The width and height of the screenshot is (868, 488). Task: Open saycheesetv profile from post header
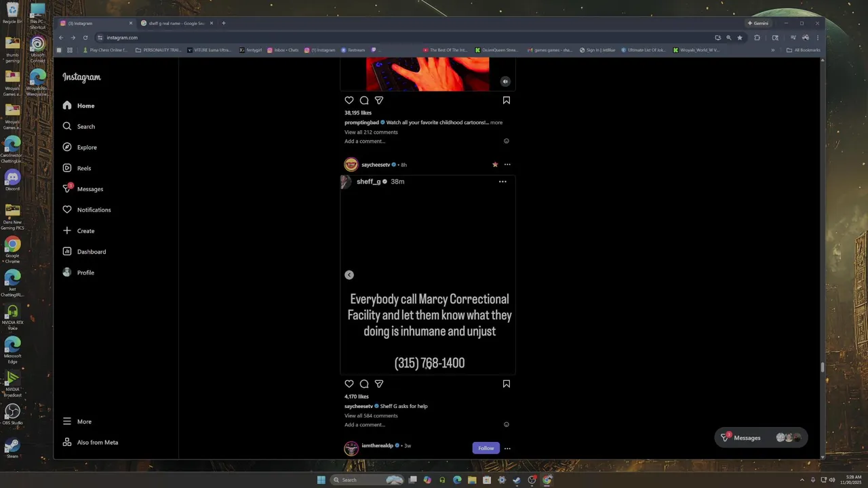(x=376, y=165)
